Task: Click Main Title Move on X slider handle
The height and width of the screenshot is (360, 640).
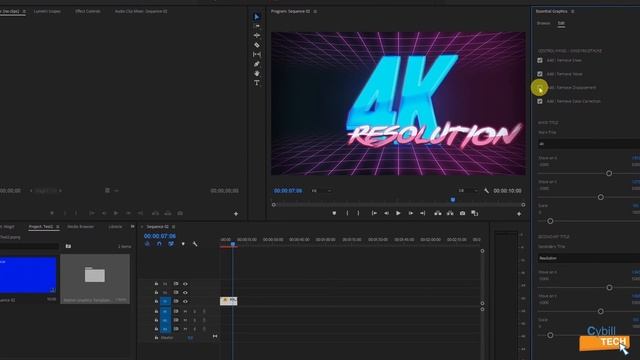Action: [609, 173]
